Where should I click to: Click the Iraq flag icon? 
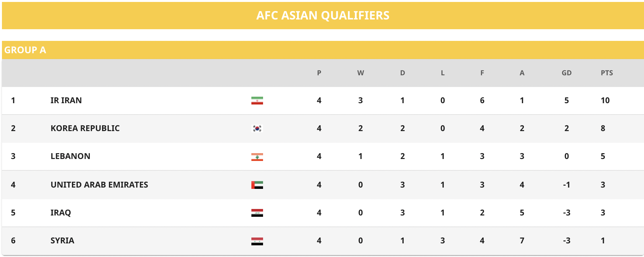click(257, 213)
